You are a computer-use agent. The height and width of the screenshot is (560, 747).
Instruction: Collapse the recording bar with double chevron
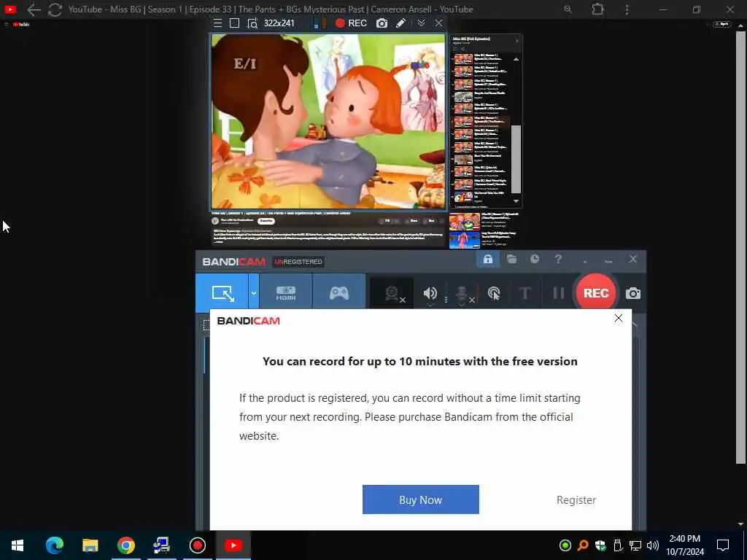[421, 23]
